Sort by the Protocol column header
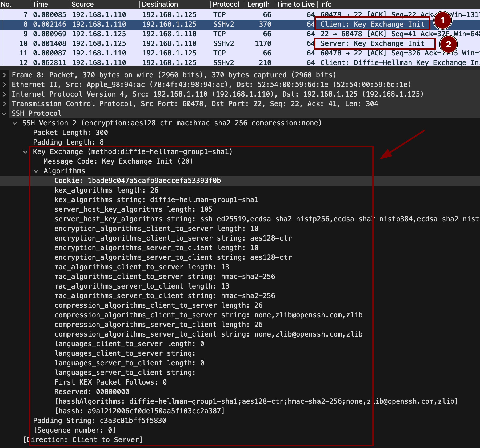Screen dimensions: 480x448 (226, 4)
